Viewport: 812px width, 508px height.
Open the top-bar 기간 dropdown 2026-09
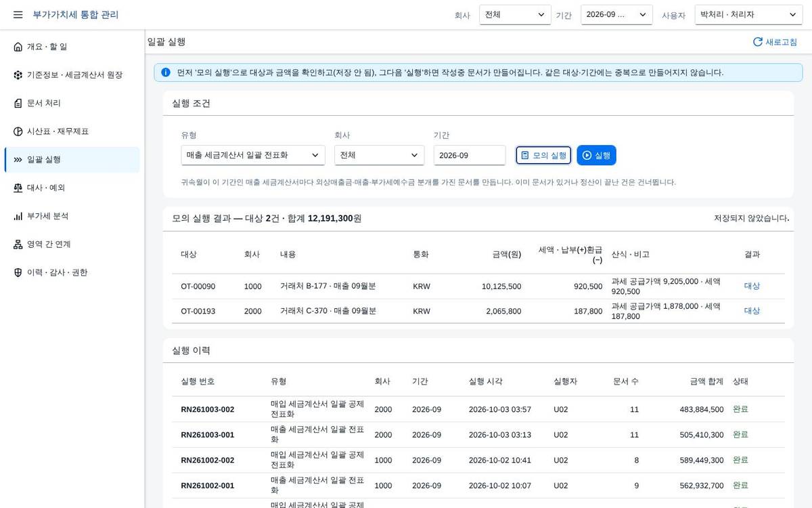tap(616, 15)
